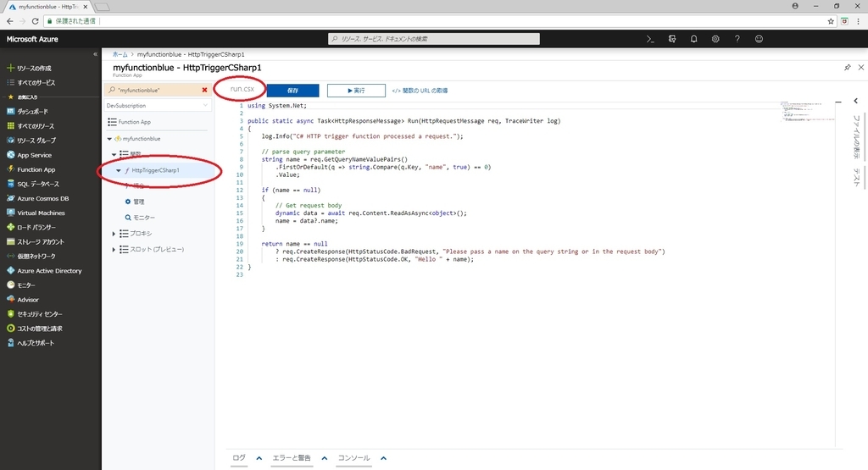868x470 pixels.
Task: Open the テスト side tab
Action: (x=856, y=177)
